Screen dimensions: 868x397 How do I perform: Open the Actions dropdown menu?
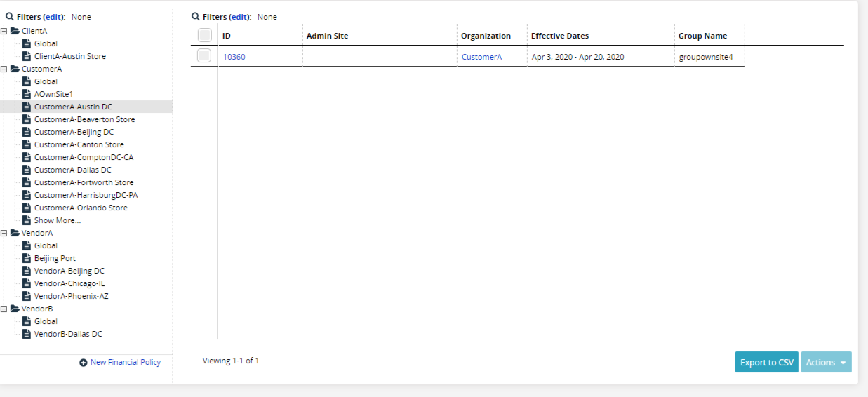point(826,362)
